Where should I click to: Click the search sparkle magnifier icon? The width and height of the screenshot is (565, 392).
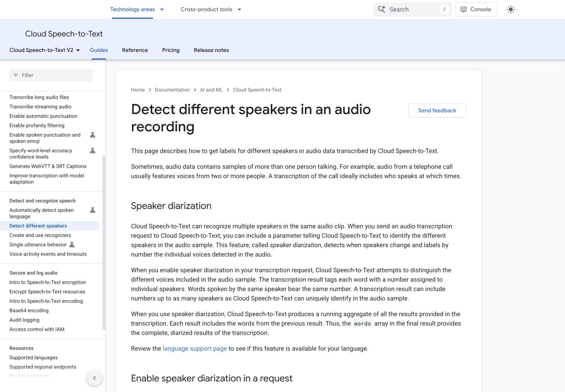pyautogui.click(x=381, y=9)
